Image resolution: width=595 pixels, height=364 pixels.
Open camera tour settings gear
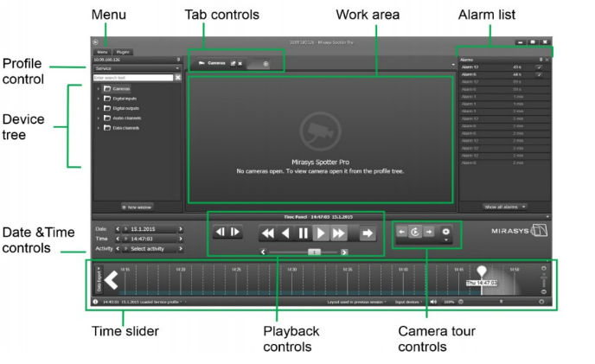pos(446,231)
